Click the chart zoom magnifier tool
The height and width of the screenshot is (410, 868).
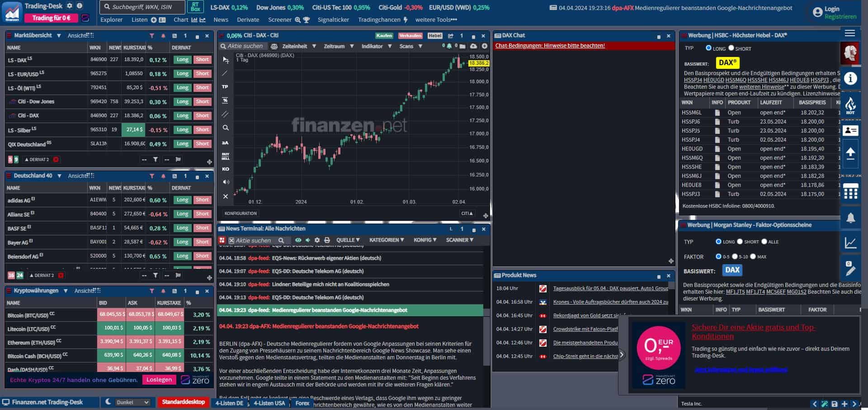(x=225, y=128)
